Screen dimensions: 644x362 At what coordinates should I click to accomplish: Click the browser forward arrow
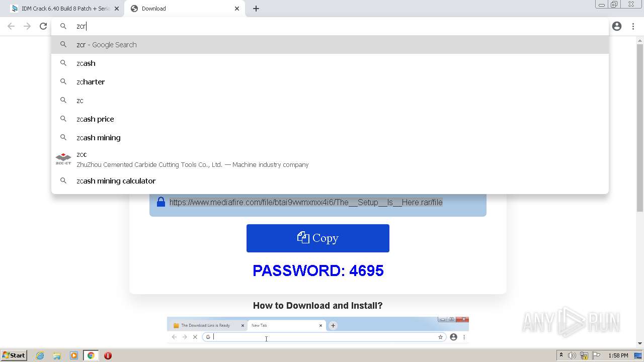(27, 26)
